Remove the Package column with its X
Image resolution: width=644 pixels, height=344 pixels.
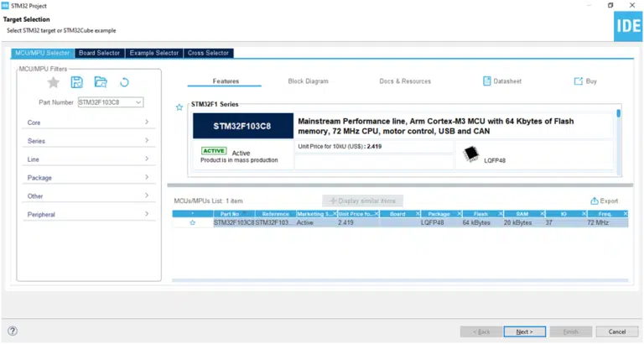[460, 214]
